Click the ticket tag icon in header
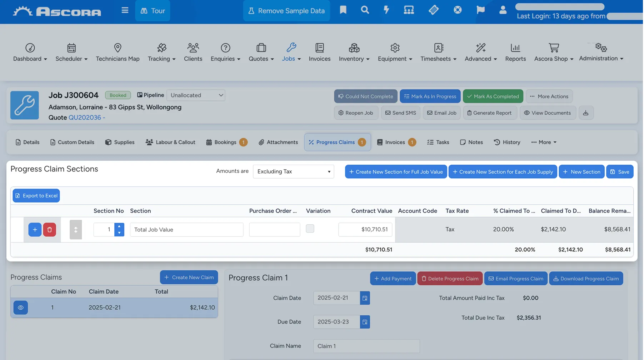 click(433, 10)
